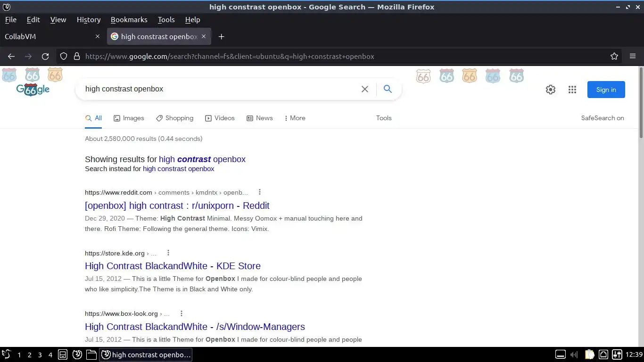Open the tracking protection shield icon
This screenshot has height=362, width=644.
pos(64,56)
